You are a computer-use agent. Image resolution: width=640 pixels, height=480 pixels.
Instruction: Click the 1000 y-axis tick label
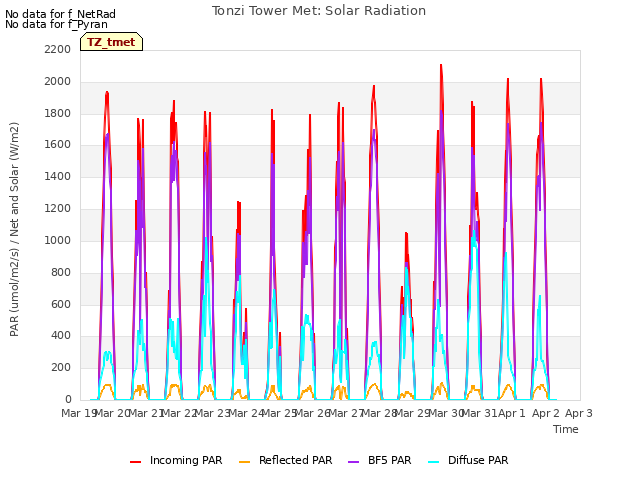click(x=58, y=240)
